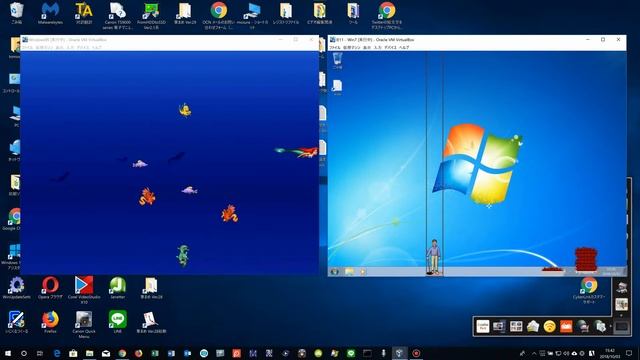Open the Recycle Bin on the host desktop
This screenshot has height=360, width=640.
pyautogui.click(x=16, y=12)
